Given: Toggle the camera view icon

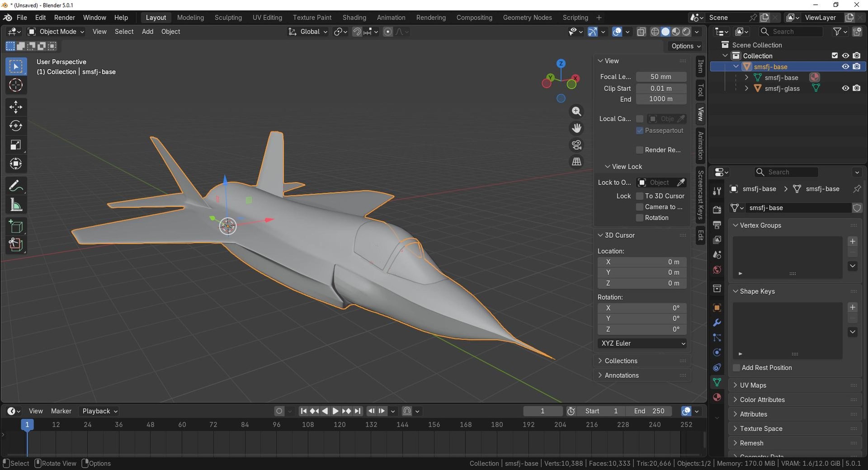Looking at the screenshot, I should click(x=576, y=145).
